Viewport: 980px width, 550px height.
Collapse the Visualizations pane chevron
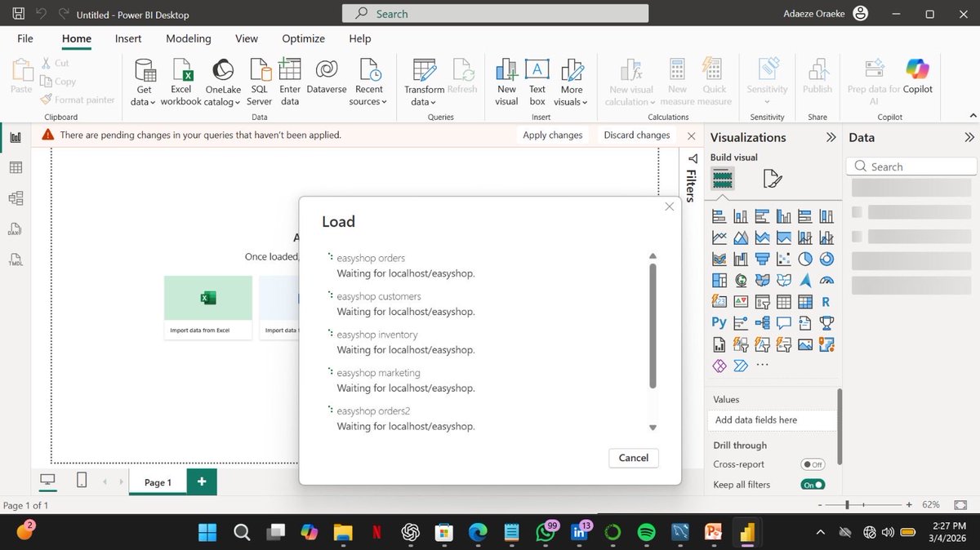(x=831, y=137)
